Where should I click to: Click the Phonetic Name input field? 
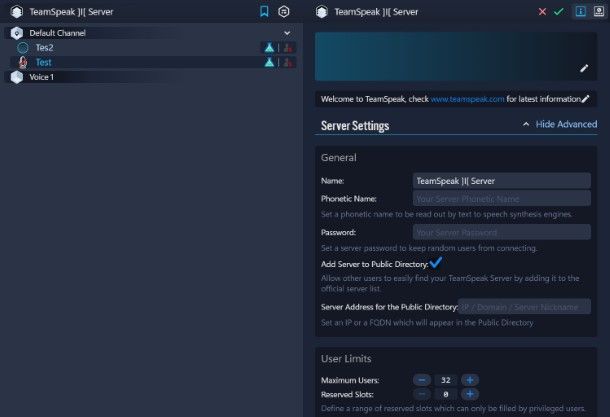[501, 198]
